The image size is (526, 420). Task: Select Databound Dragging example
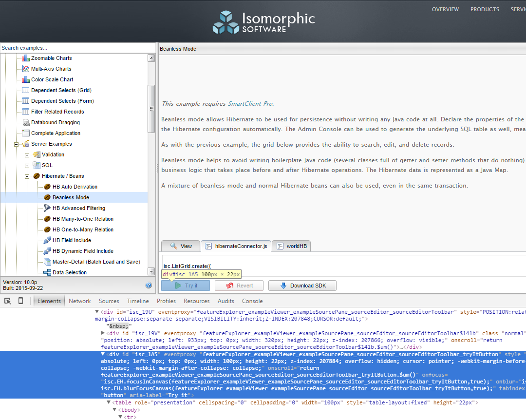[56, 122]
